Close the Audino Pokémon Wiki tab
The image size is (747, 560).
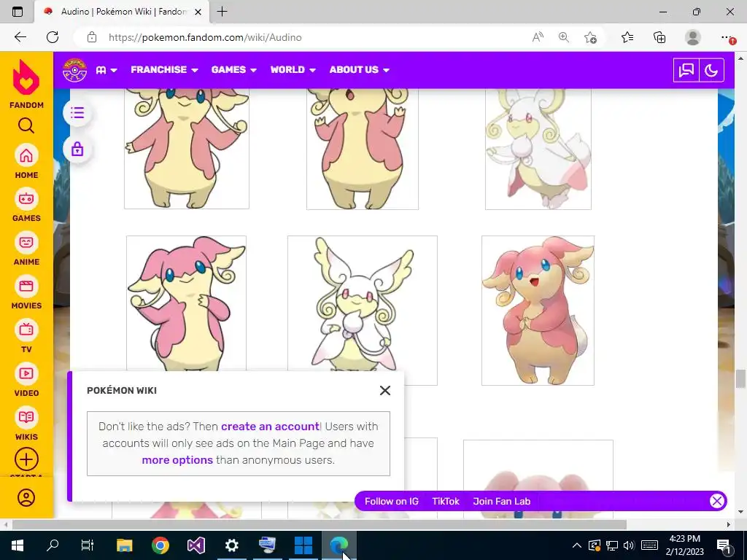coord(198,12)
